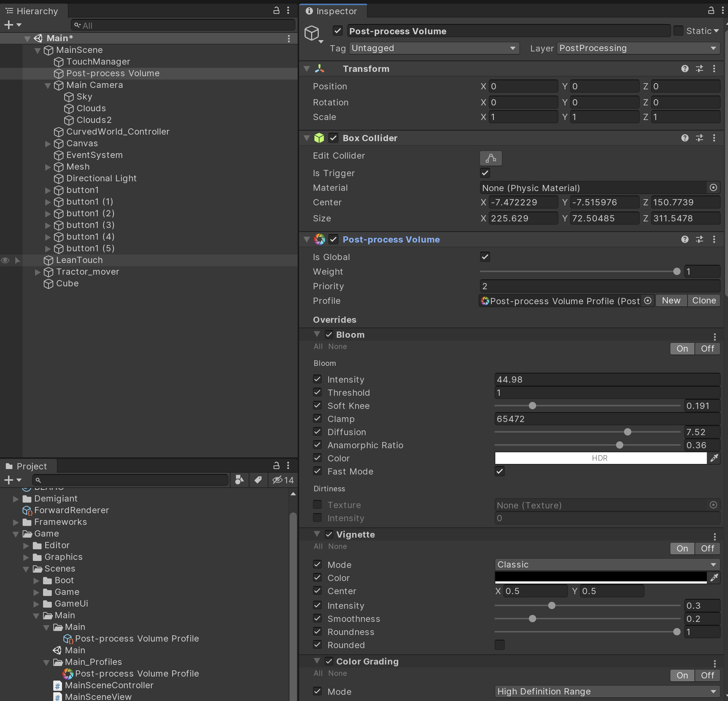Click the Vignette color eyedropper
The width and height of the screenshot is (728, 701).
(715, 578)
